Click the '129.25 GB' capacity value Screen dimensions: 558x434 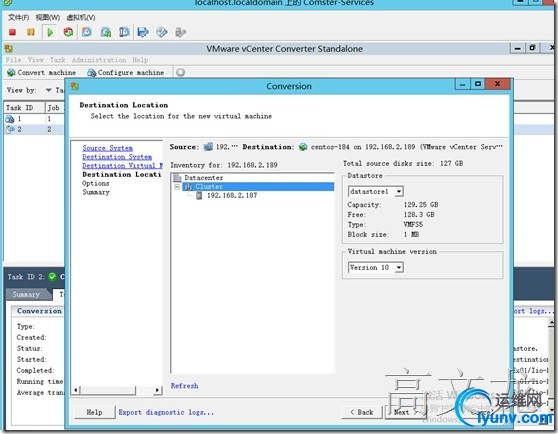click(421, 205)
